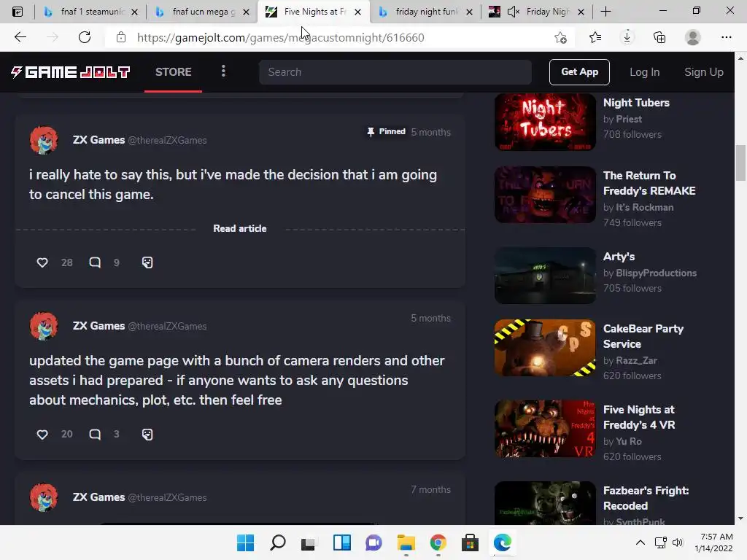
Task: Open ZX Games avatar on 7 months post
Action: (x=44, y=497)
